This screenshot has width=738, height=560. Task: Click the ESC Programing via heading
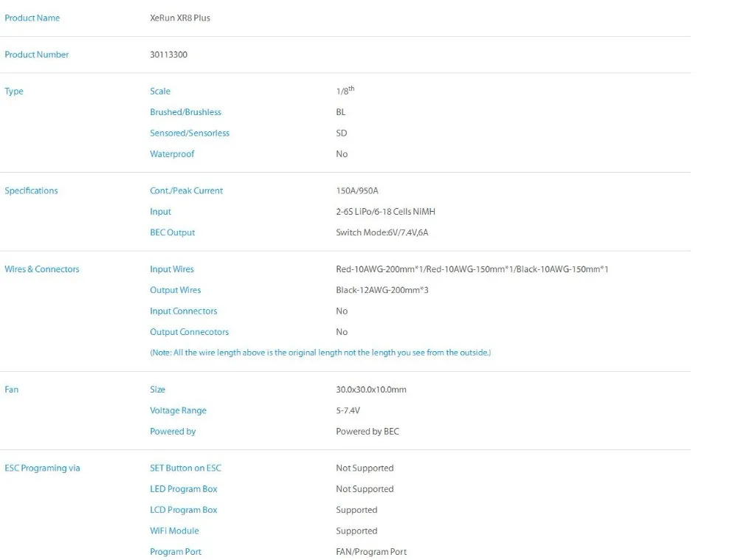click(43, 469)
